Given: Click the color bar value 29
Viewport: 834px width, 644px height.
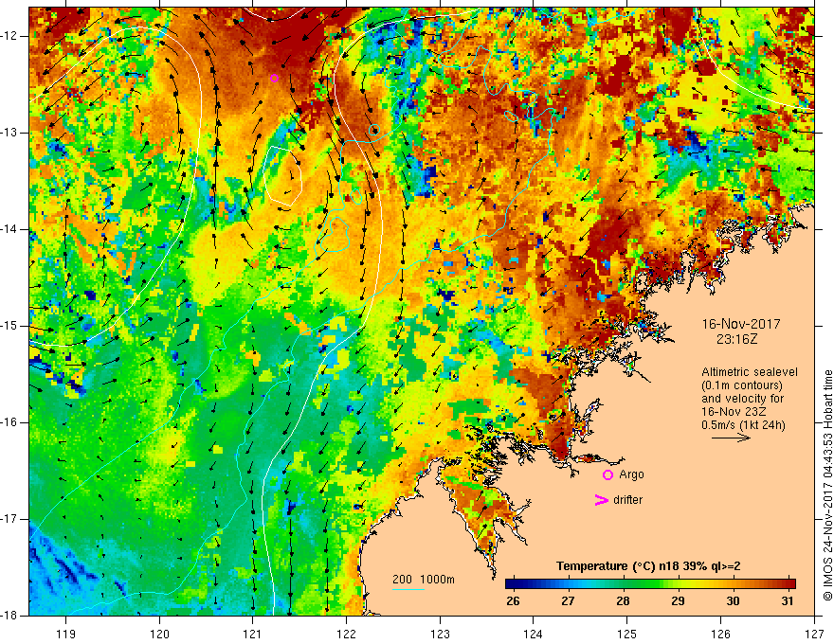Looking at the screenshot, I should (678, 601).
